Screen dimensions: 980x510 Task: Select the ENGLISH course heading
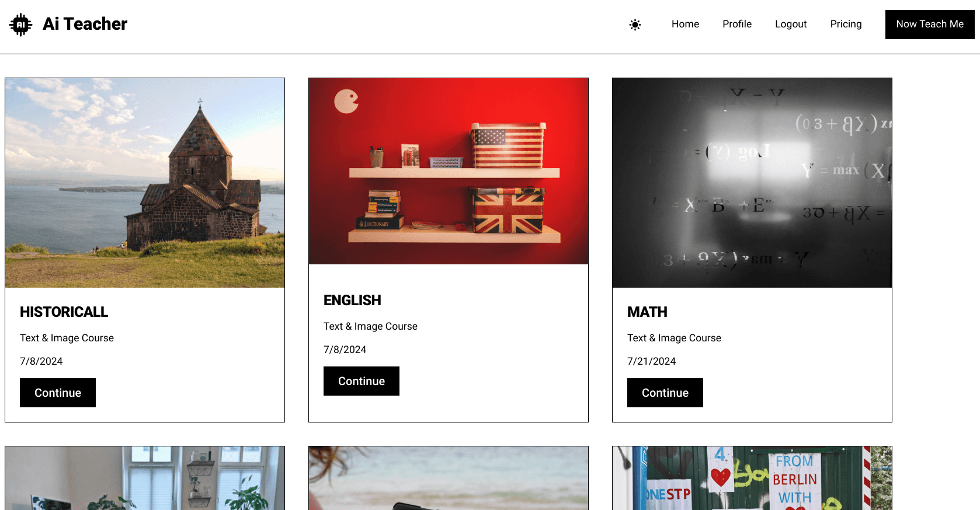352,301
